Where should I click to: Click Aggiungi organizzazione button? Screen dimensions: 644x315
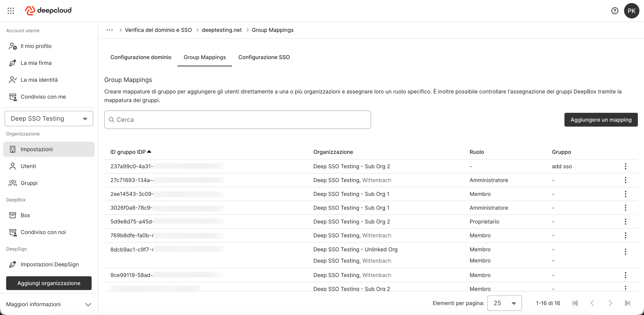(x=49, y=283)
